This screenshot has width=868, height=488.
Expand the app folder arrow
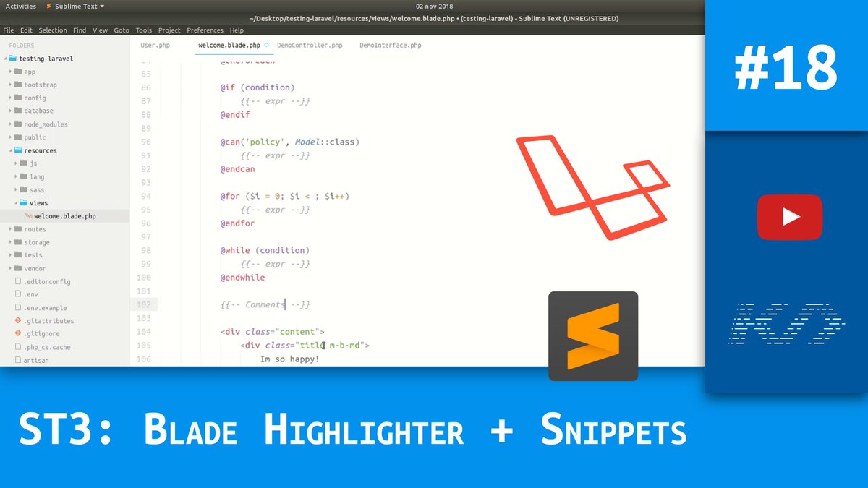tap(10, 72)
